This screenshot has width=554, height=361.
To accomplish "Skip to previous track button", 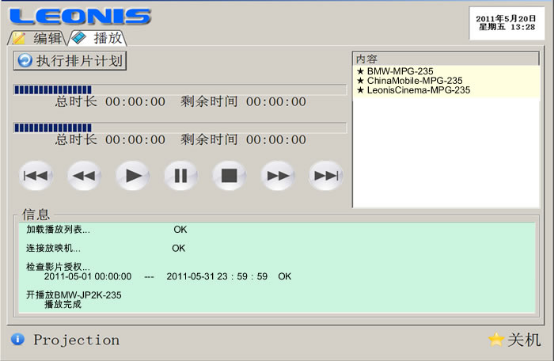I will point(36,176).
